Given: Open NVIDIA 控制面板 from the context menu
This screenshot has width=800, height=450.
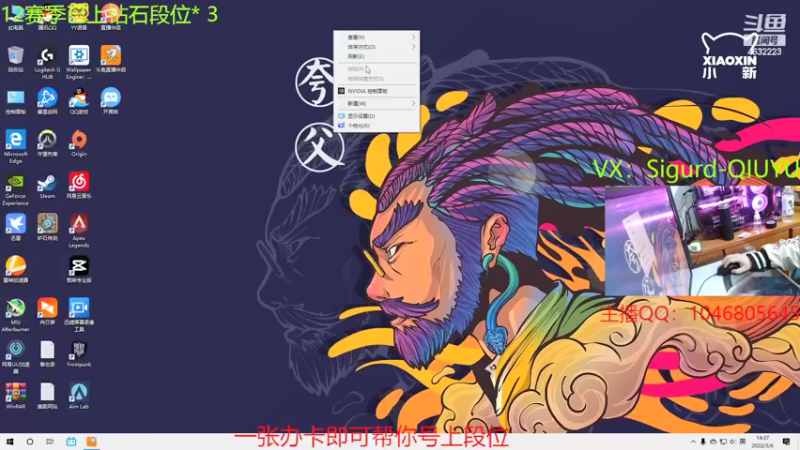Looking at the screenshot, I should pos(377,91).
